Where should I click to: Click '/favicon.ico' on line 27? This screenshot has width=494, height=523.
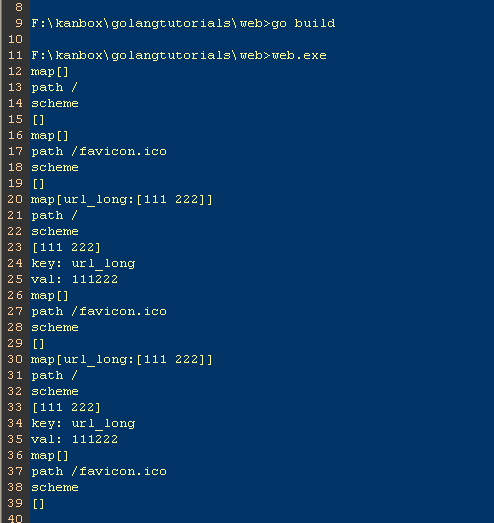tap(119, 311)
